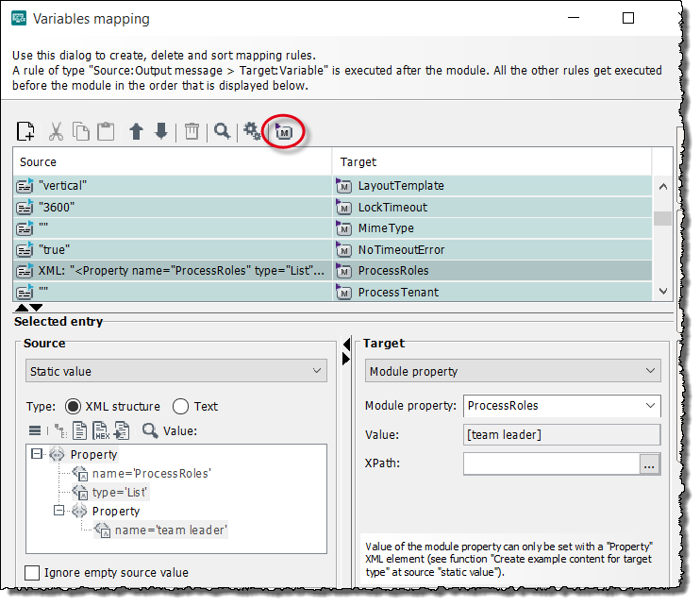The width and height of the screenshot is (700, 606).
Task: Click the gears settings icon in toolbar
Action: pyautogui.click(x=253, y=132)
